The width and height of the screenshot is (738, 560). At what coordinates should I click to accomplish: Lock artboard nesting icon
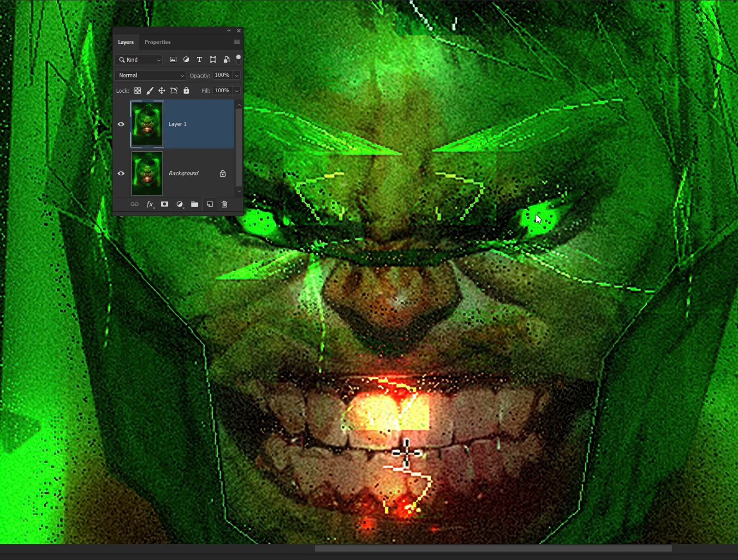tap(174, 90)
